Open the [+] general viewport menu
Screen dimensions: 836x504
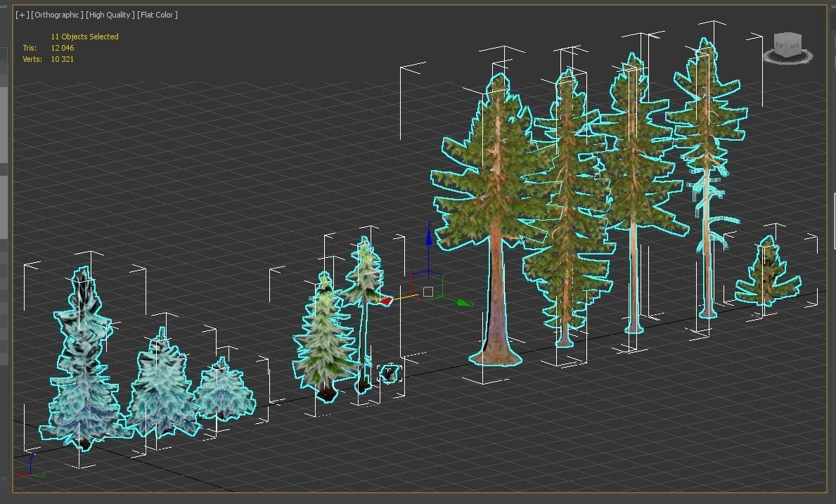click(x=22, y=15)
